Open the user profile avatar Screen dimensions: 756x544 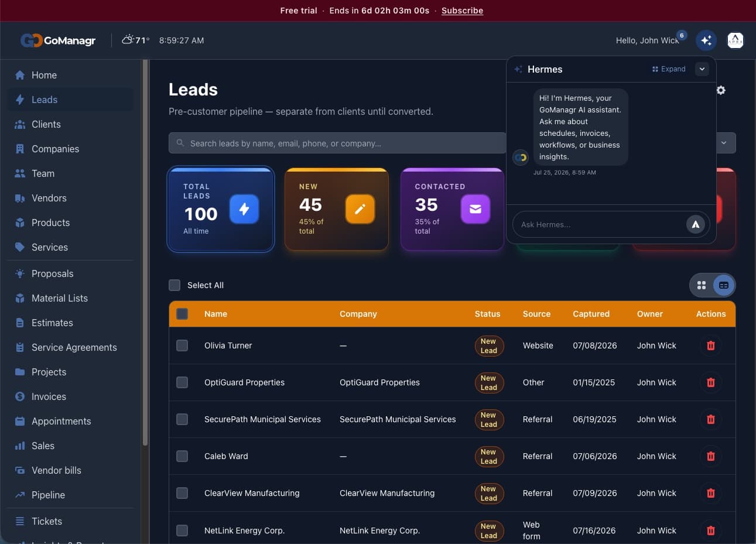point(735,40)
